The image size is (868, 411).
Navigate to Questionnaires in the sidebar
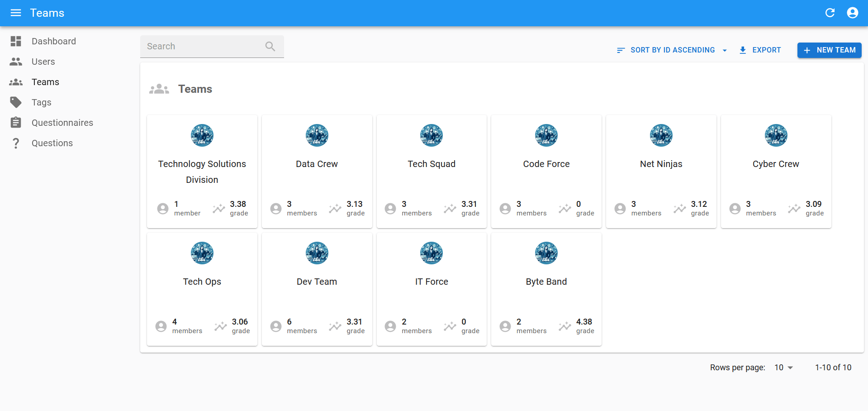[x=62, y=123]
